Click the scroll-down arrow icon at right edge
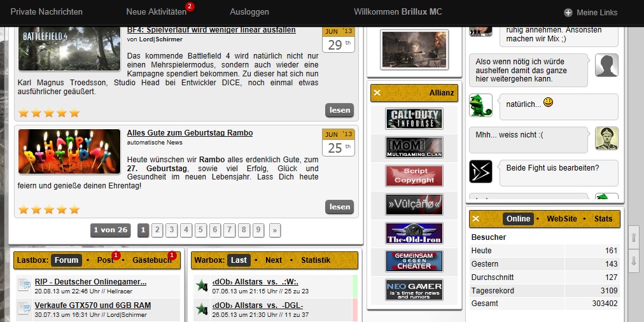Viewport: 644px width, 322px height. click(x=633, y=262)
